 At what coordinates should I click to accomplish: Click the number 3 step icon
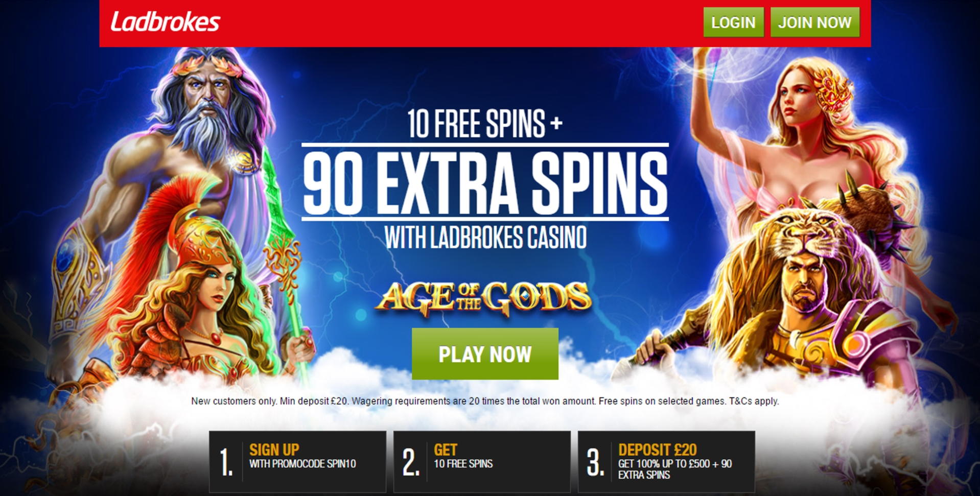(x=595, y=463)
